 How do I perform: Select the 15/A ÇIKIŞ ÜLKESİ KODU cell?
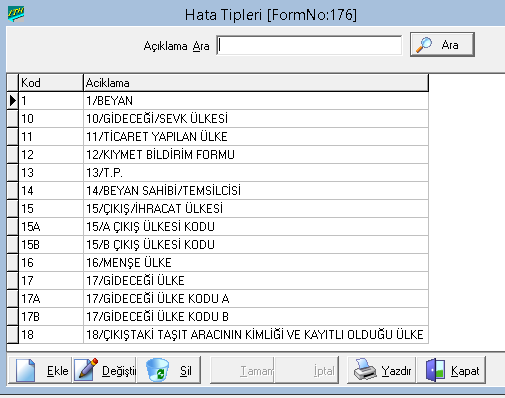[x=256, y=227]
